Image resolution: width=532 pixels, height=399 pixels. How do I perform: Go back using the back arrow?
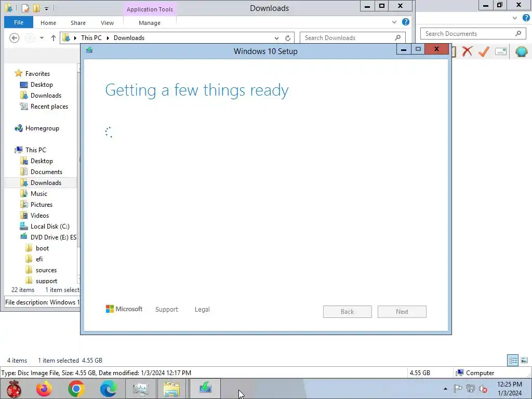pos(14,37)
